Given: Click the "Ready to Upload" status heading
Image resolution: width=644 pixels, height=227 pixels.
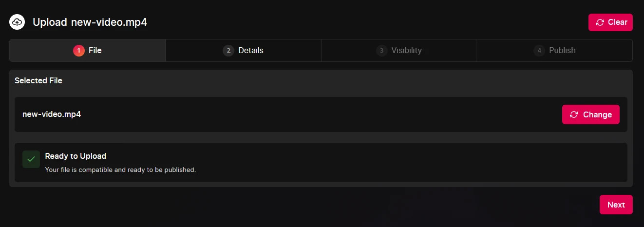Looking at the screenshot, I should point(76,156).
